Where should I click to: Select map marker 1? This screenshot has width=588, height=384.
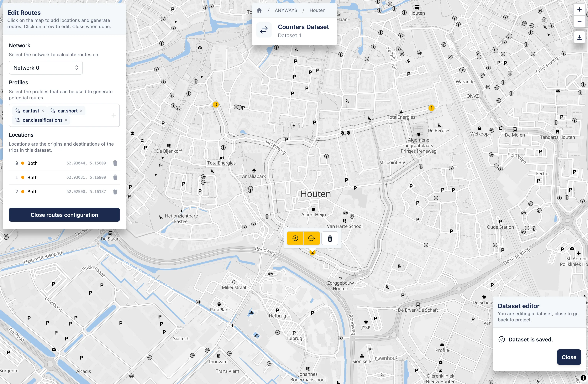pyautogui.click(x=431, y=108)
